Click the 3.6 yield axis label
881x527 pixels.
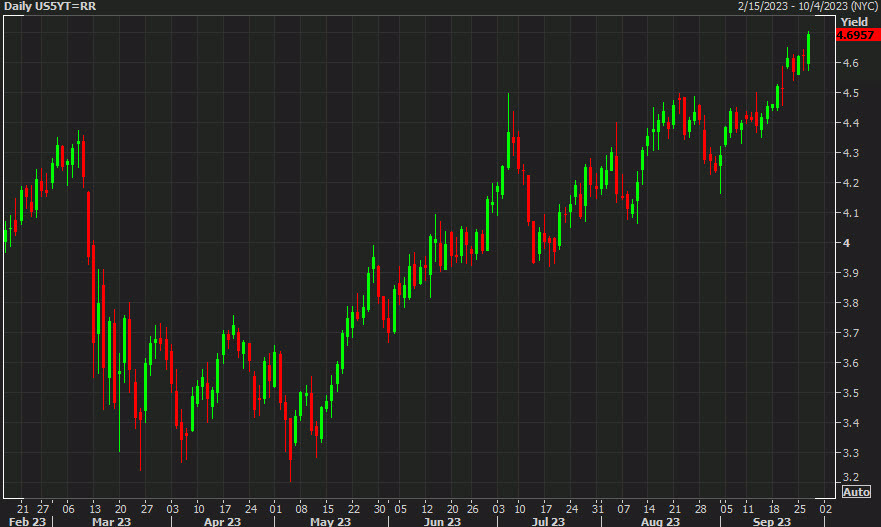tap(851, 363)
